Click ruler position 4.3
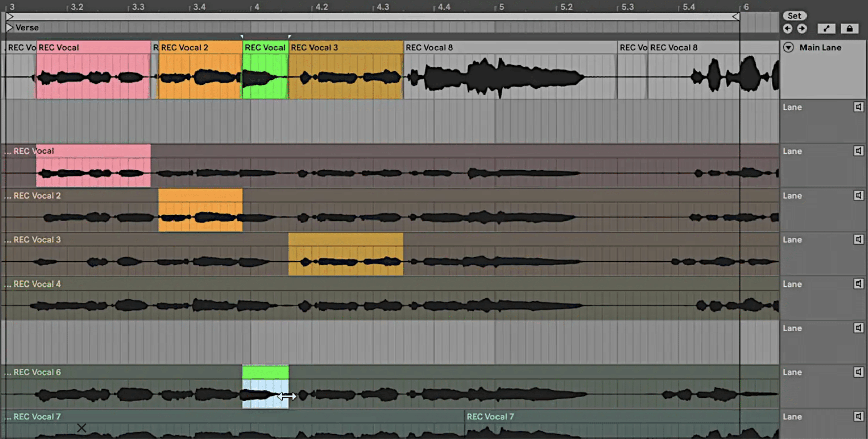Viewport: 868px width, 439px height. (x=382, y=7)
